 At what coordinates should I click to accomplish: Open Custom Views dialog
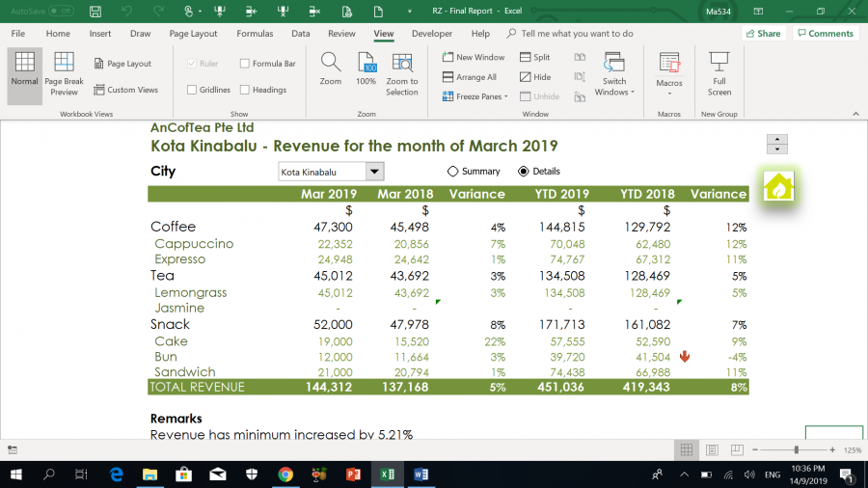[x=126, y=90]
